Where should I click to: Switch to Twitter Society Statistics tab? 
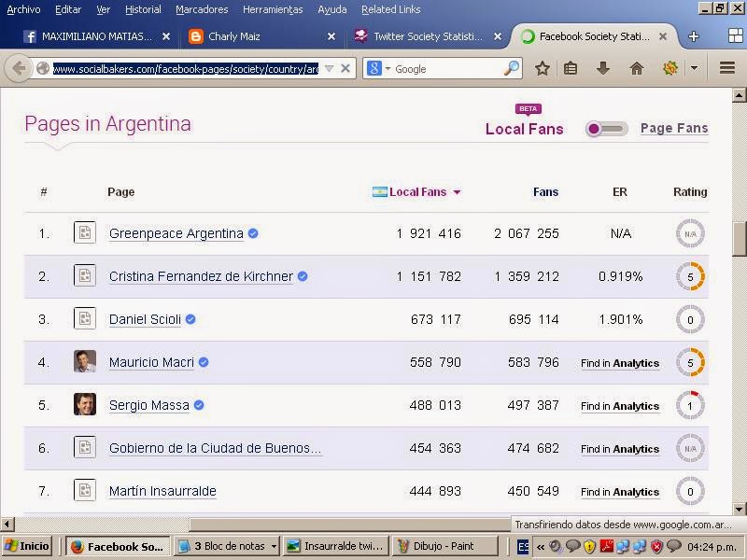(428, 36)
